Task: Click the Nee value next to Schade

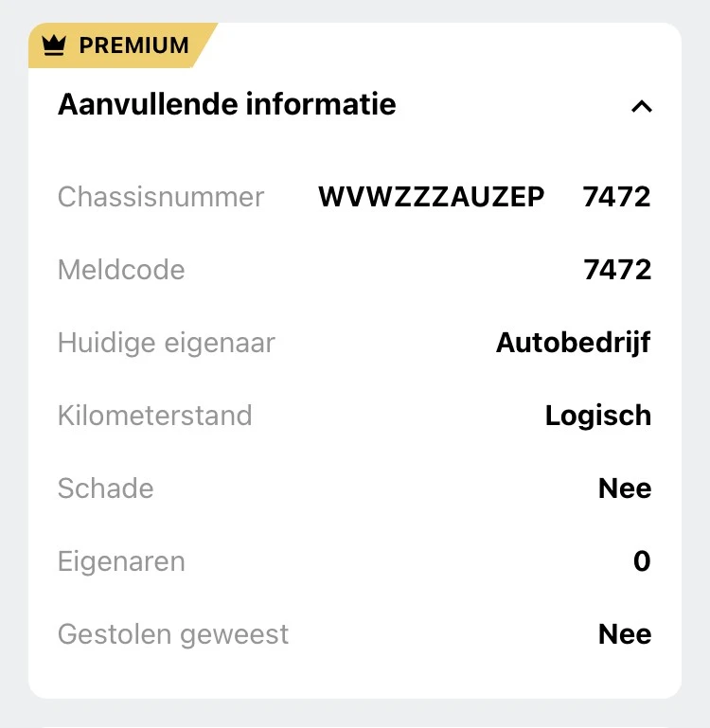Action: pyautogui.click(x=625, y=488)
